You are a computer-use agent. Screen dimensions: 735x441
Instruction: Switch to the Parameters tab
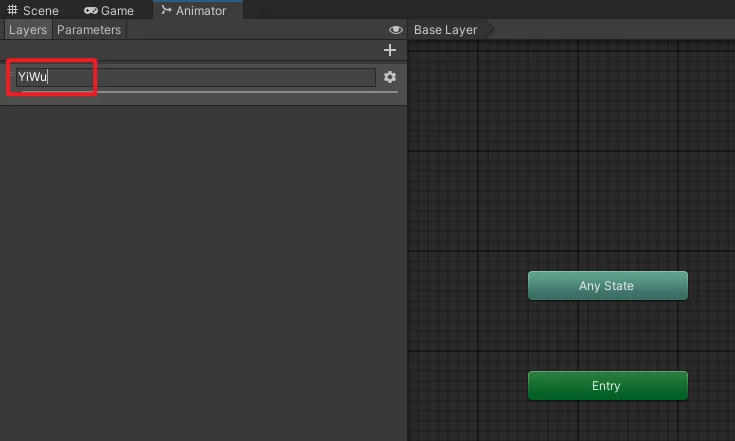pos(89,30)
